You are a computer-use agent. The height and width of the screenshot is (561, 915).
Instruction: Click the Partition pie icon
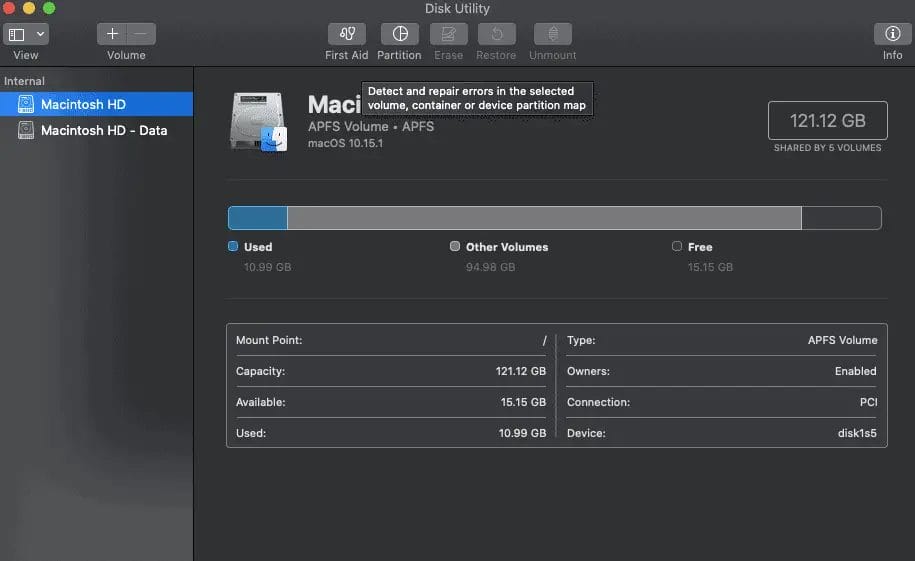tap(400, 34)
